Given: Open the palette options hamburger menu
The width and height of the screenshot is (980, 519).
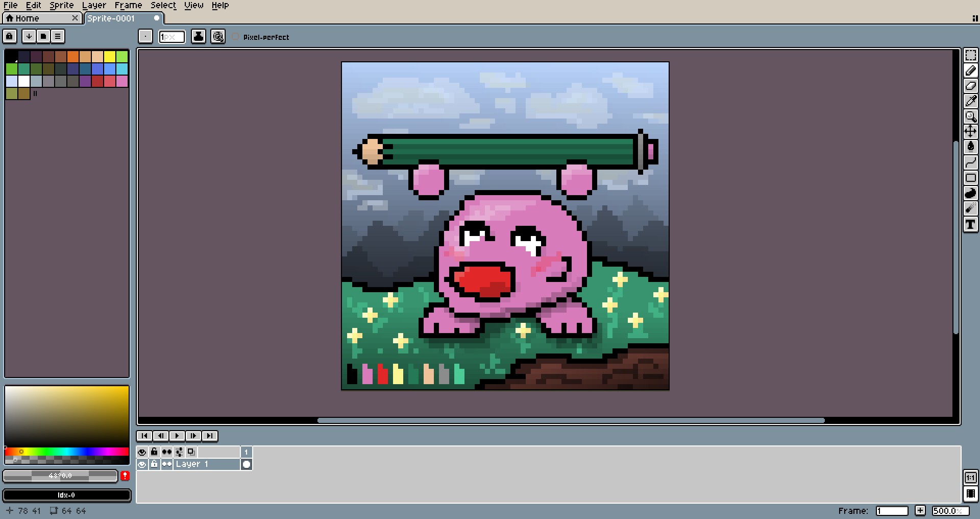Looking at the screenshot, I should (x=58, y=36).
